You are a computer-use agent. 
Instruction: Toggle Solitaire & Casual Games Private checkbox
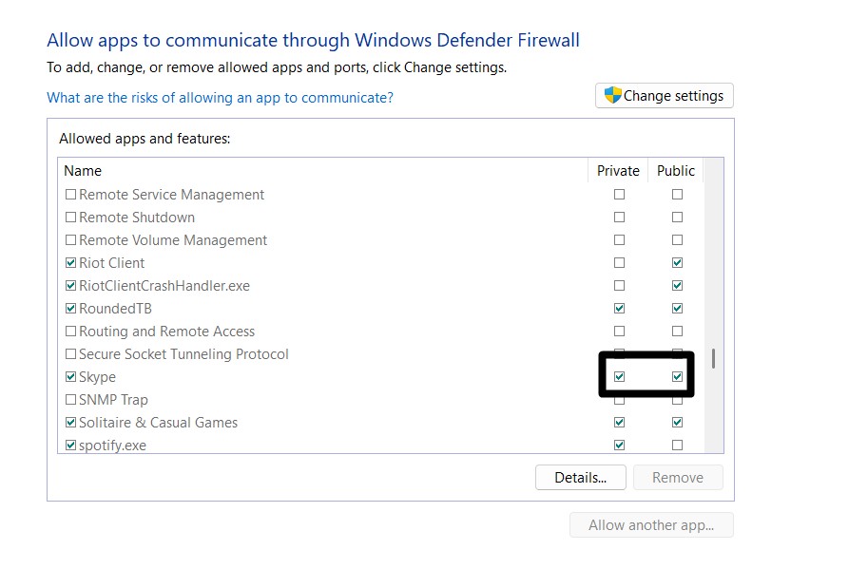(619, 423)
